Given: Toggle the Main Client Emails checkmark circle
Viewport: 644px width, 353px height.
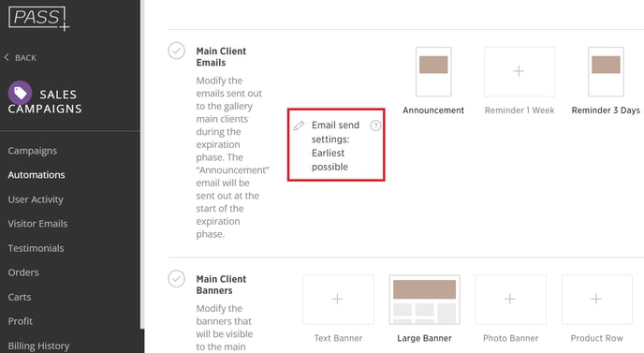Looking at the screenshot, I should click(x=177, y=51).
